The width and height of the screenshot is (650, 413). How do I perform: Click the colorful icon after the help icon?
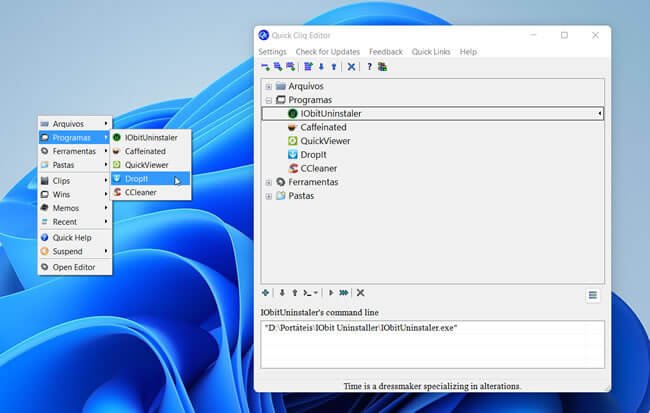click(382, 67)
